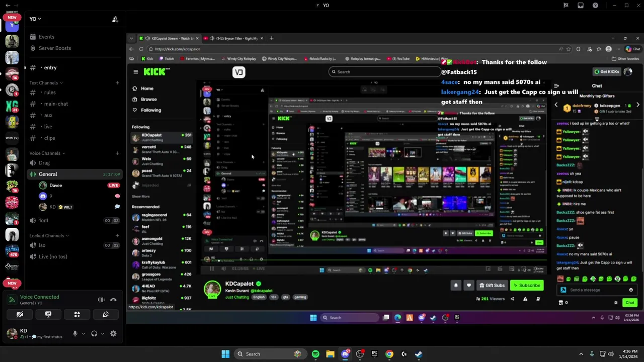
Task: Open Epic Games launcher from the taskbar
Action: 374,354
